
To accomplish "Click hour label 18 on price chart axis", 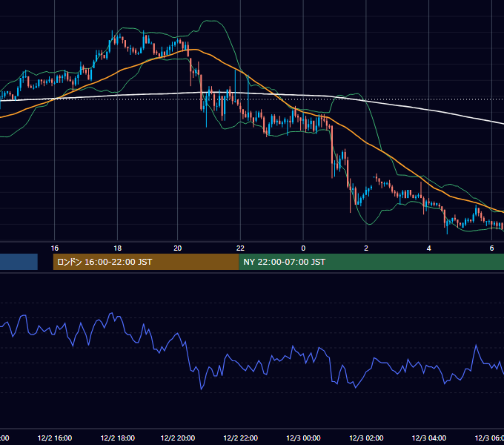I will (x=118, y=248).
